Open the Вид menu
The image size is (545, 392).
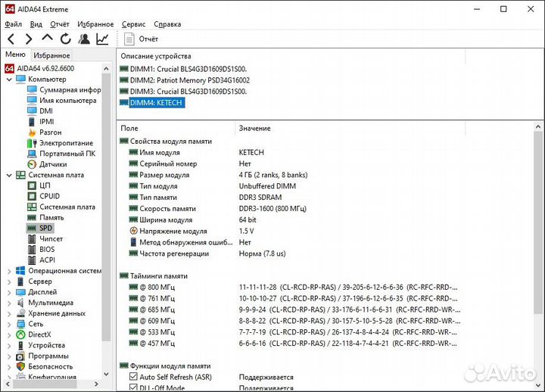click(x=36, y=24)
